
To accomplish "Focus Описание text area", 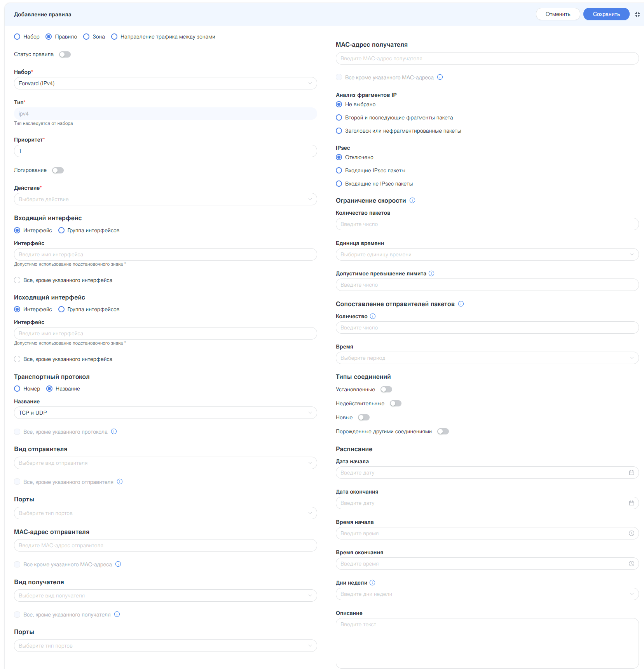I will [487, 643].
